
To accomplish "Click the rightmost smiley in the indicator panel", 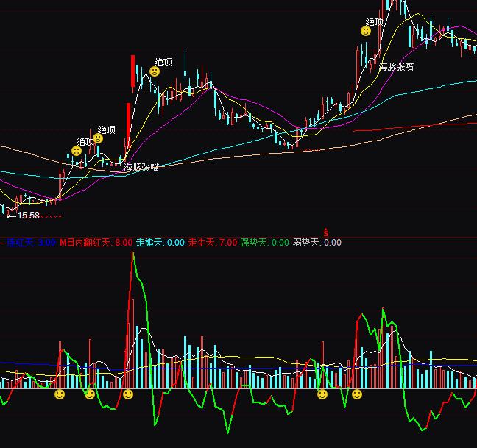I will point(357,395).
